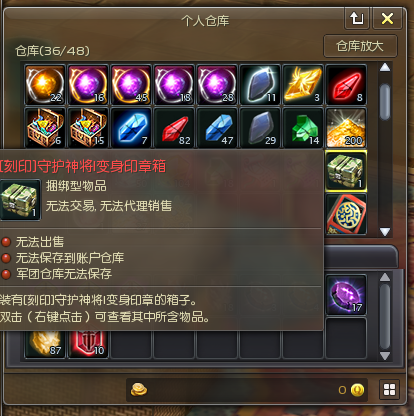This screenshot has width=414, height=416.
Task: Click the lower inventory scrollbar down arrow
Action: tap(385, 356)
